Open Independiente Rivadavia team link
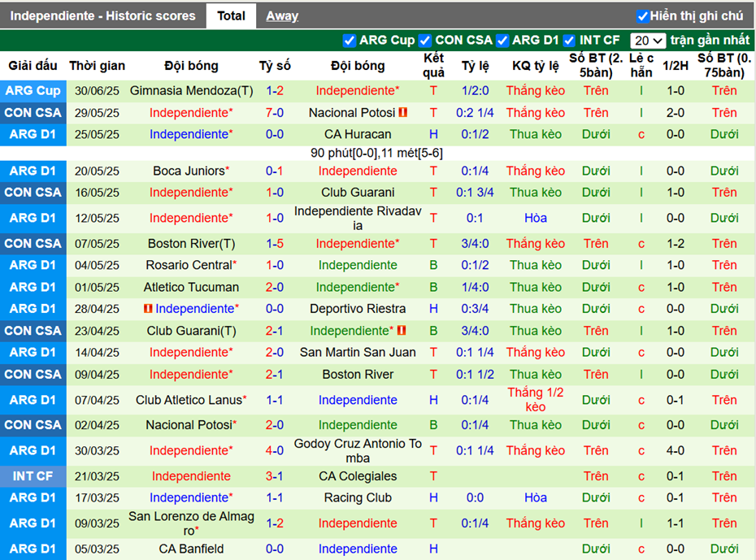 pos(358,219)
